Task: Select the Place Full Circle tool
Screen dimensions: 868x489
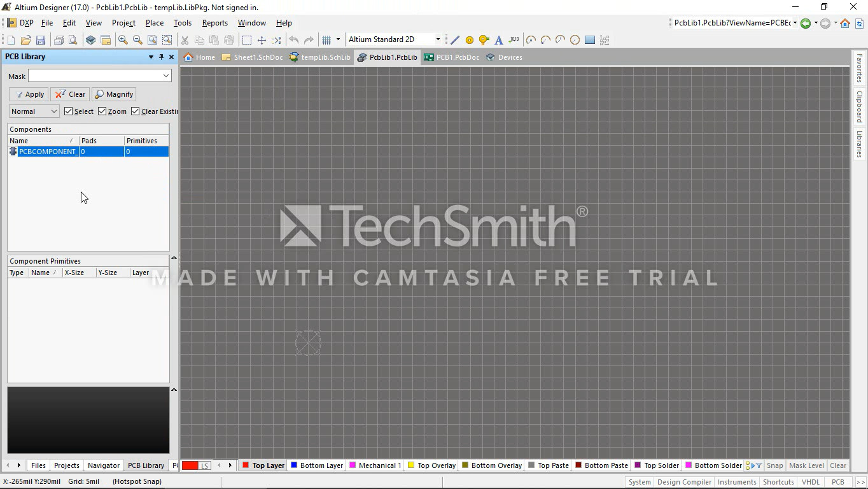Action: 575,40
